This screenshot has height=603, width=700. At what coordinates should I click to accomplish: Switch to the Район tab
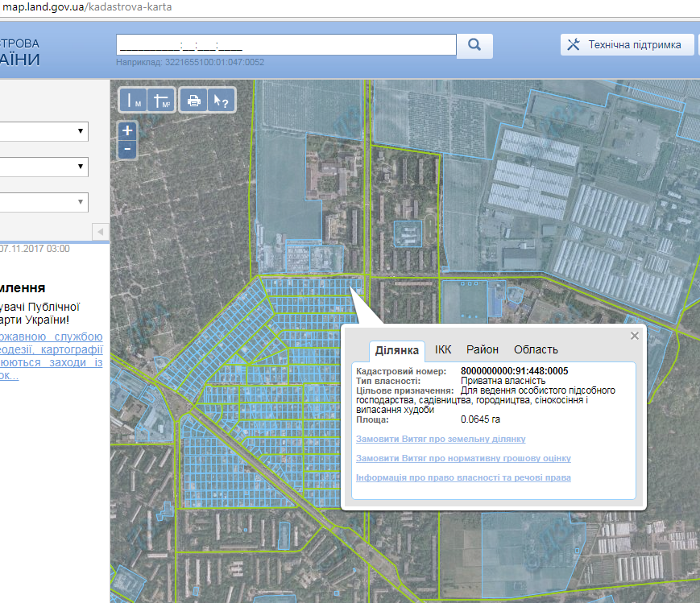483,349
